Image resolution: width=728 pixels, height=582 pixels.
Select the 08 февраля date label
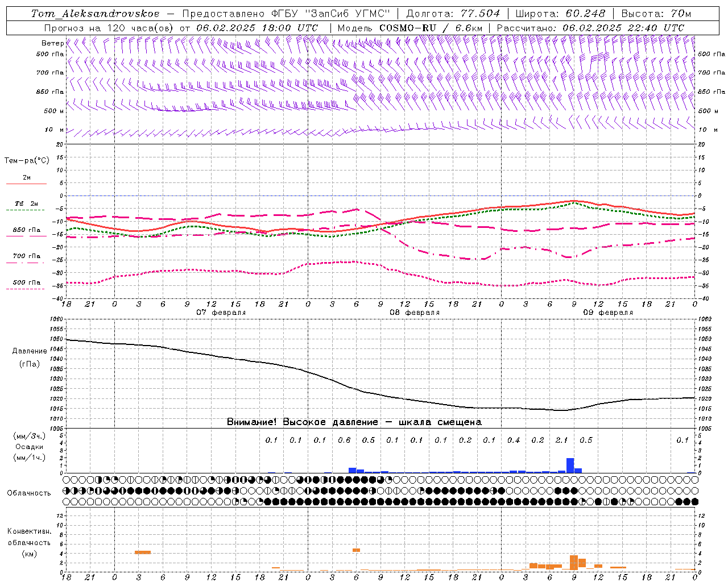(x=414, y=313)
